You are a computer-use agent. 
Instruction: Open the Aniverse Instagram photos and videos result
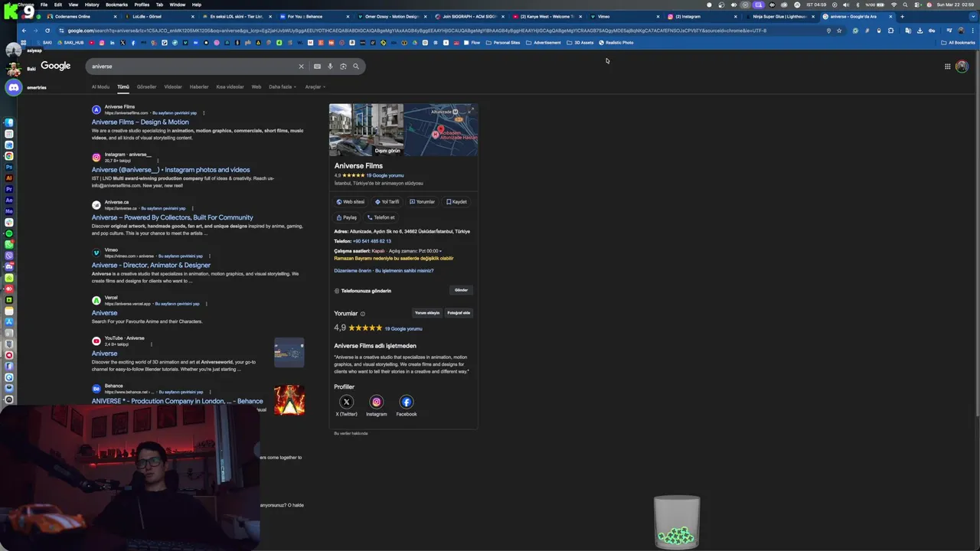[x=171, y=170]
